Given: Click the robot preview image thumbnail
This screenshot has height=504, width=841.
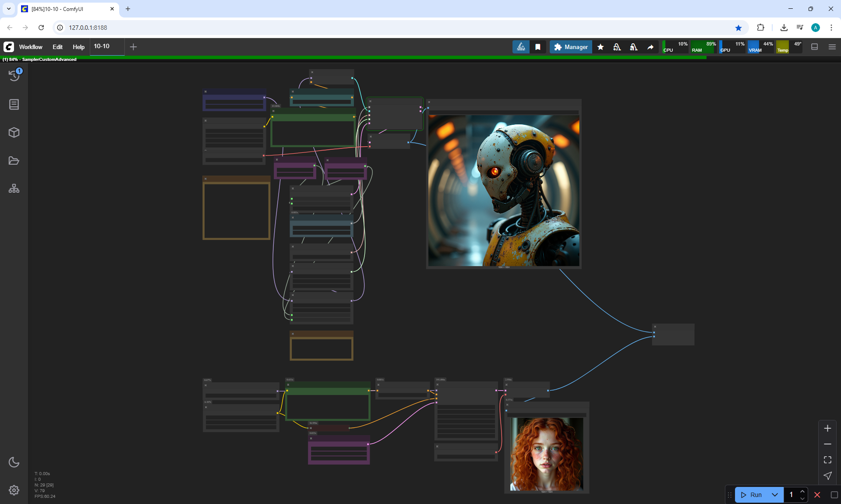Looking at the screenshot, I should tap(504, 190).
